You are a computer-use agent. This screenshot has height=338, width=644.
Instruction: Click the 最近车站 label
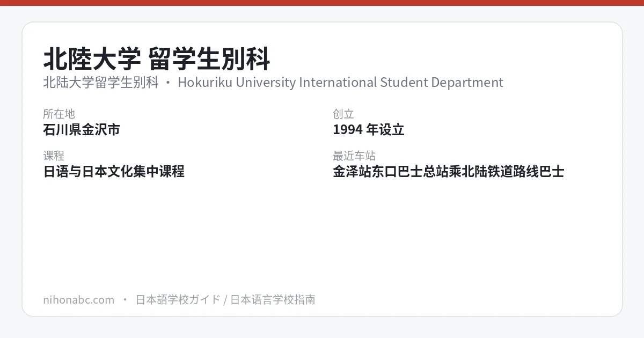[x=354, y=156]
